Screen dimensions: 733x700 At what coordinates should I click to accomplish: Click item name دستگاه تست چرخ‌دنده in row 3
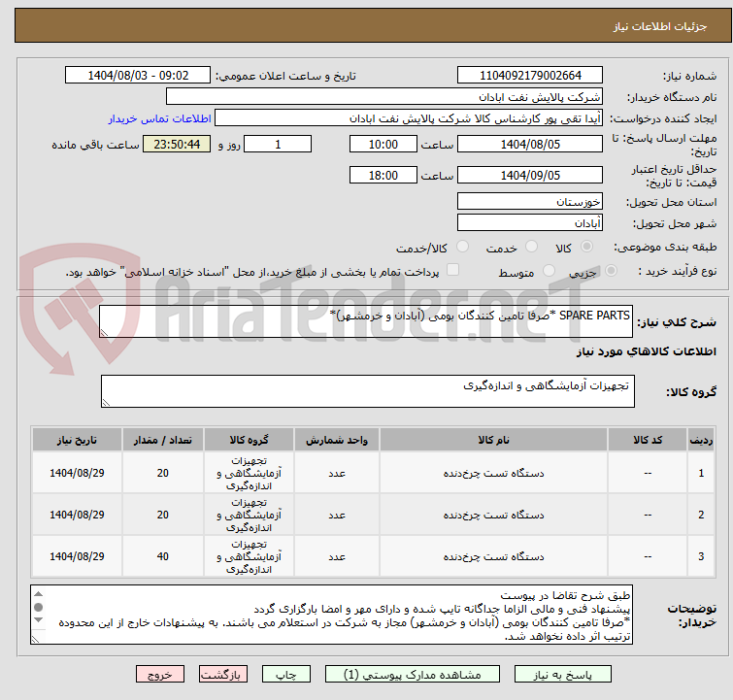coord(493,556)
